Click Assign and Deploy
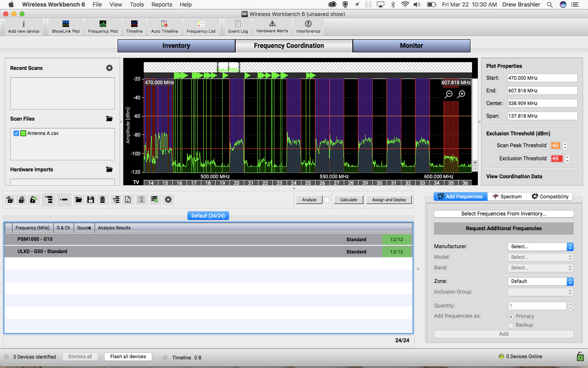 click(389, 200)
